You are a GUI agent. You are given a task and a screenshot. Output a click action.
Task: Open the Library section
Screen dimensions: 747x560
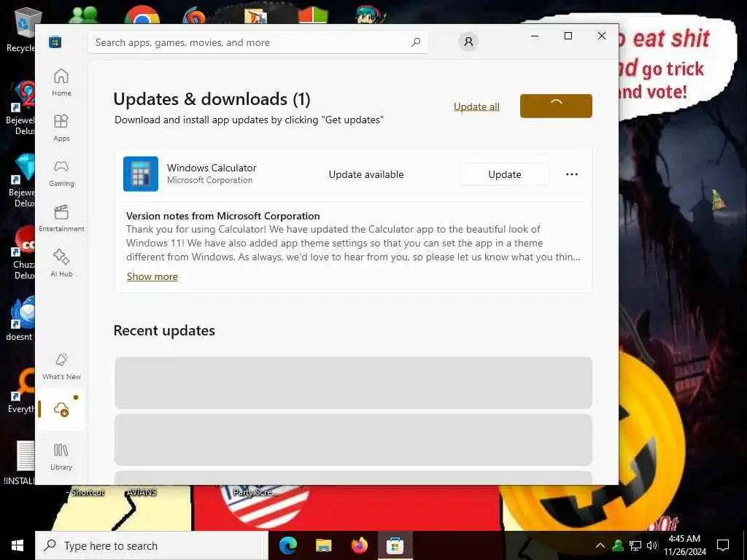point(61,456)
